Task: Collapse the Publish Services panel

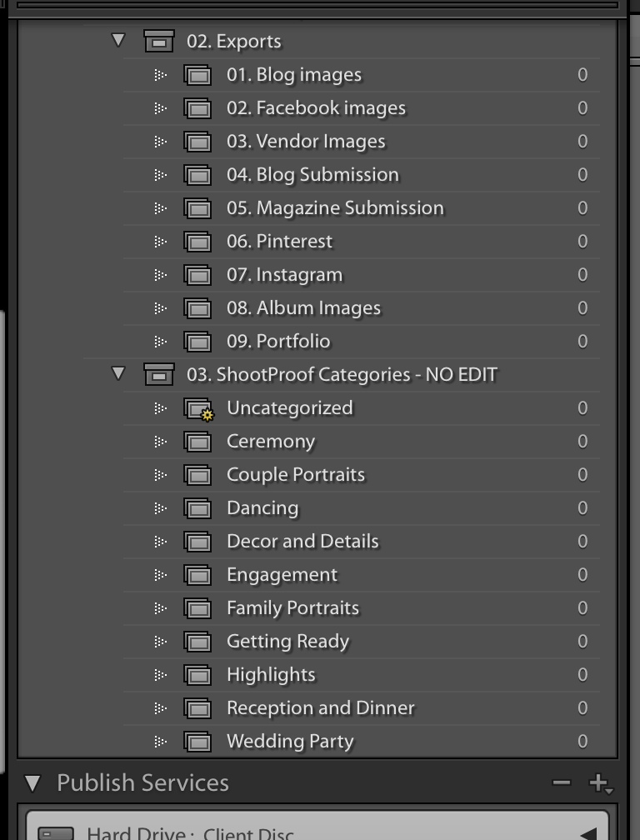Action: point(32,783)
